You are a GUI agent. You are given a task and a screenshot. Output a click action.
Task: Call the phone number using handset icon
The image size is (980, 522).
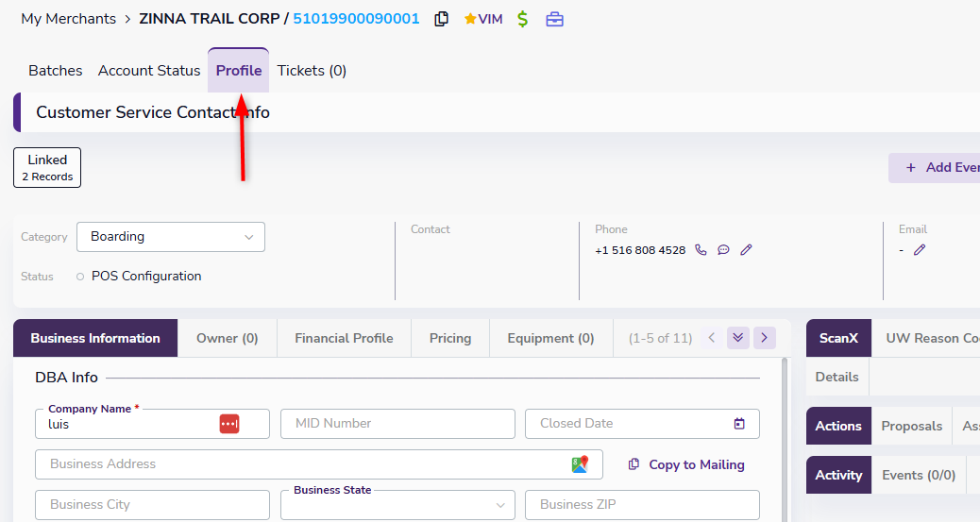click(701, 250)
